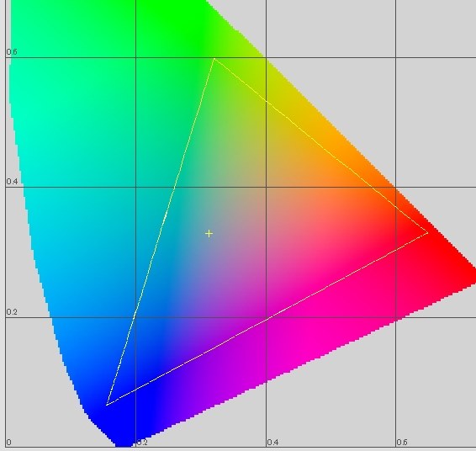This screenshot has width=476, height=451.
Task: Select the green vertex of the gamut triangle
Action: coord(214,59)
